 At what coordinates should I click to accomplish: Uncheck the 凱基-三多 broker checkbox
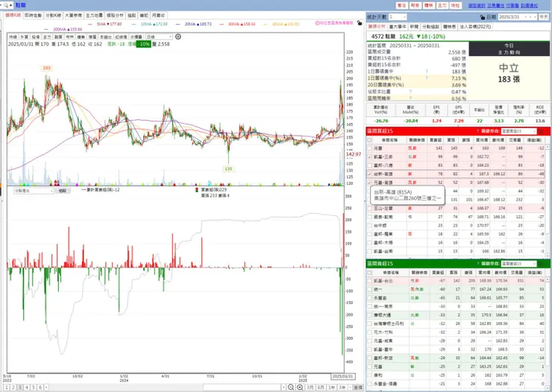(369, 157)
